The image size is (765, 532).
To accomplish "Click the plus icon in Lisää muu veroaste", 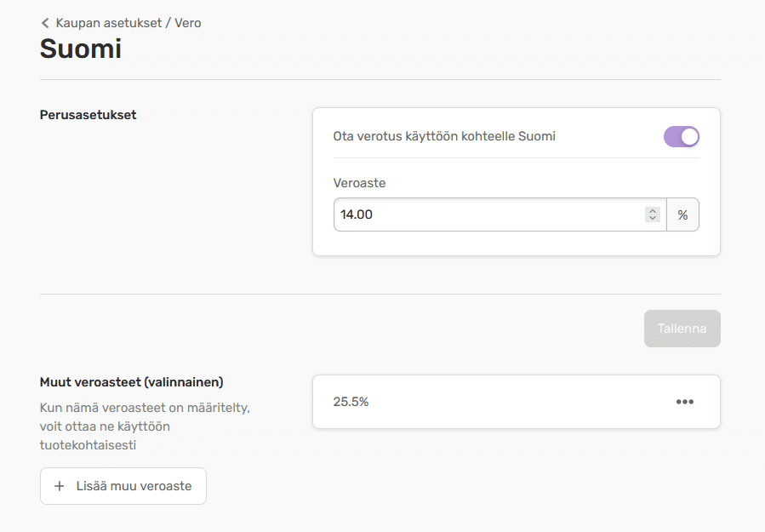I will click(60, 486).
